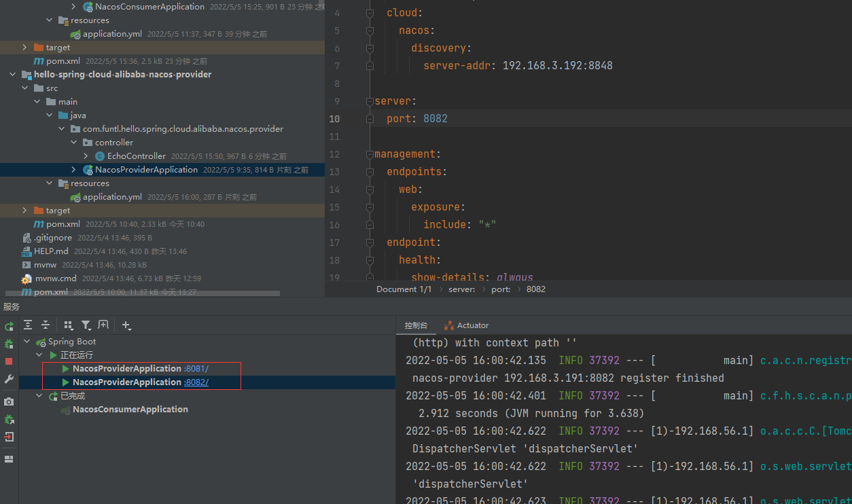Click NacosConsumerApplication class icon in project tree

(x=88, y=7)
